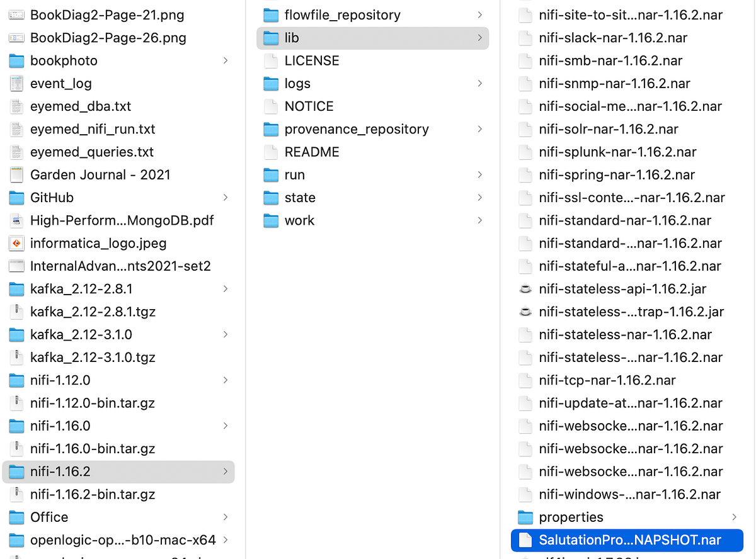Expand the lib folder chevron
Screen dimensions: 756x559
point(479,38)
